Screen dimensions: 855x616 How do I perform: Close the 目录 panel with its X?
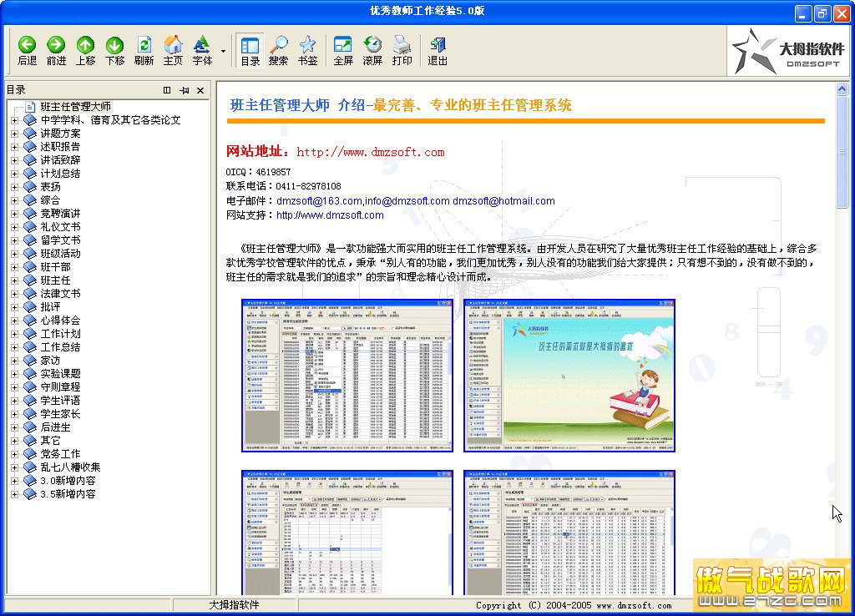tap(200, 90)
